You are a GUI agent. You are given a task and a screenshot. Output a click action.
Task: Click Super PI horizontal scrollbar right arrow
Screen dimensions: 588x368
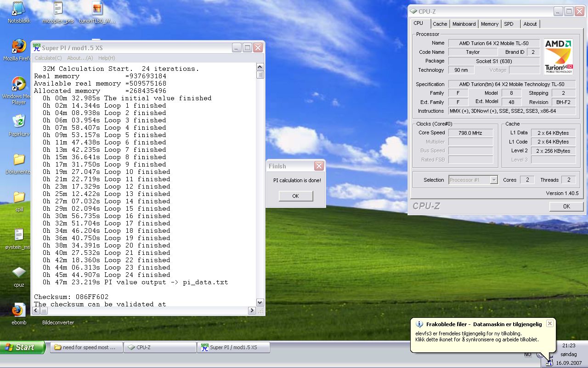pyautogui.click(x=252, y=310)
